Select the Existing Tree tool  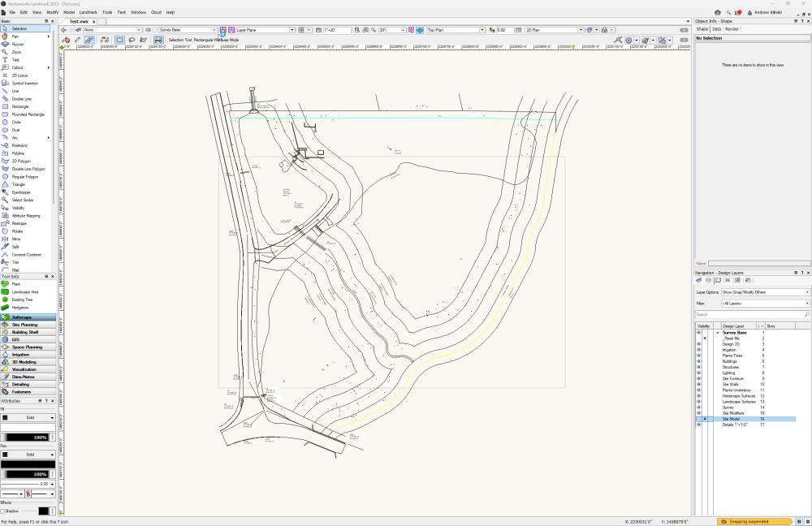pyautogui.click(x=26, y=300)
